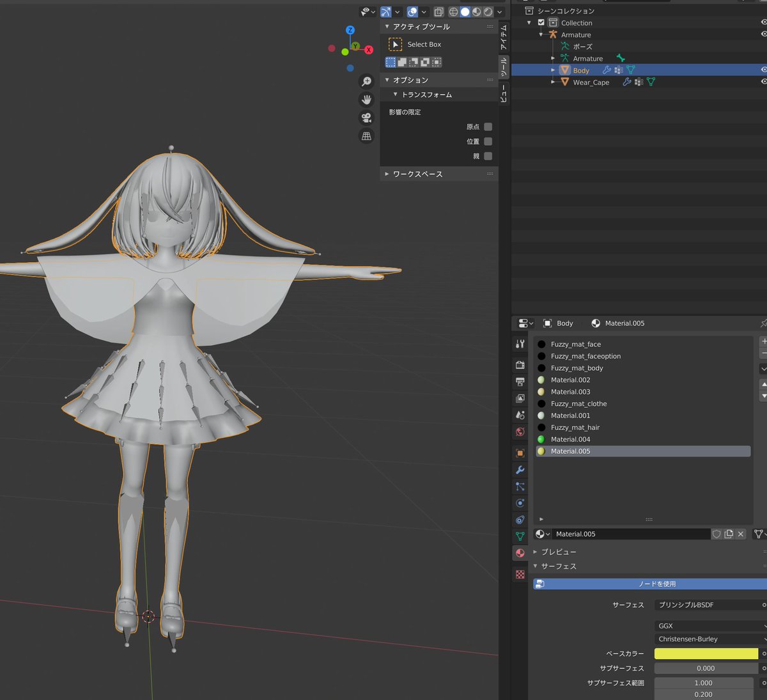Open the Object properties tab (orange square)
Screen dimensions: 767x700
(520, 453)
